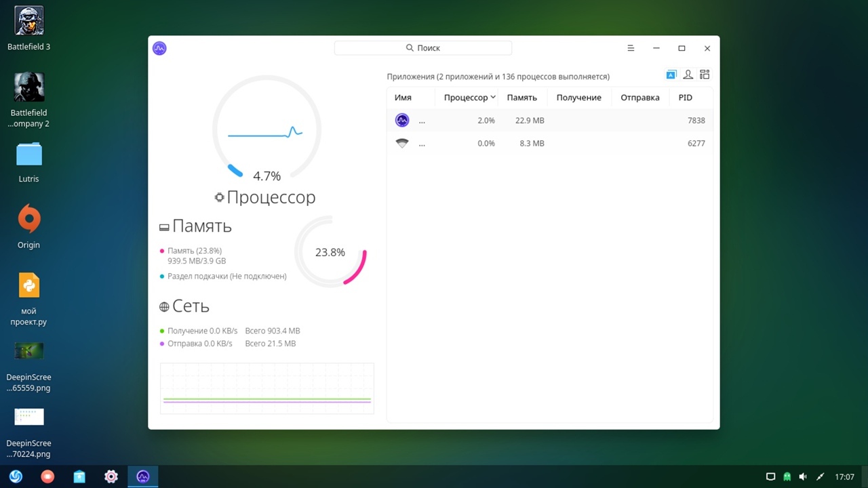The height and width of the screenshot is (488, 868).
Task: Click the globe icon beside Сеть
Action: (164, 307)
